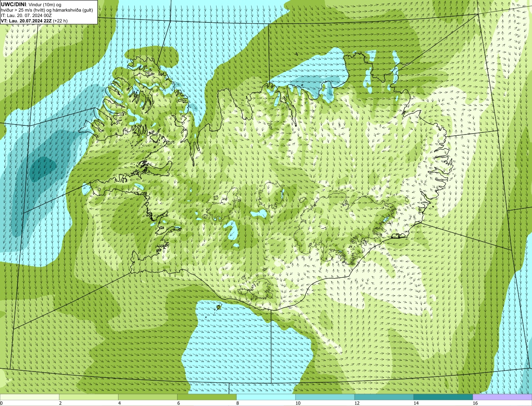Click the legend scale label "16"
The image size is (532, 406).
pos(475,403)
